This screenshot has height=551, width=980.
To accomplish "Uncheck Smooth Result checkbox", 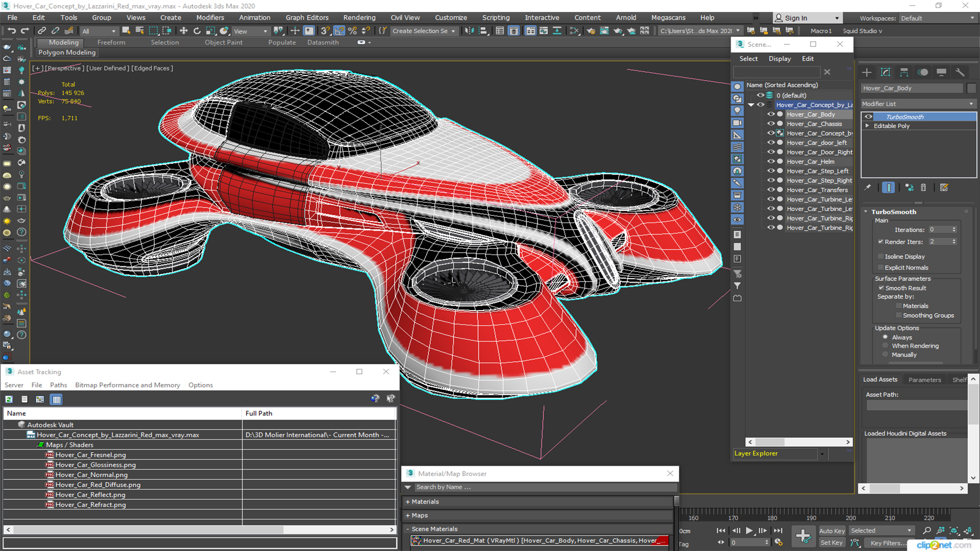I will 881,288.
